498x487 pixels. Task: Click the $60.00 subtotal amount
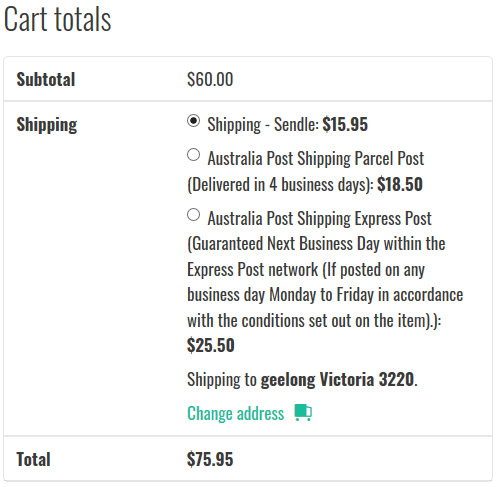point(210,79)
